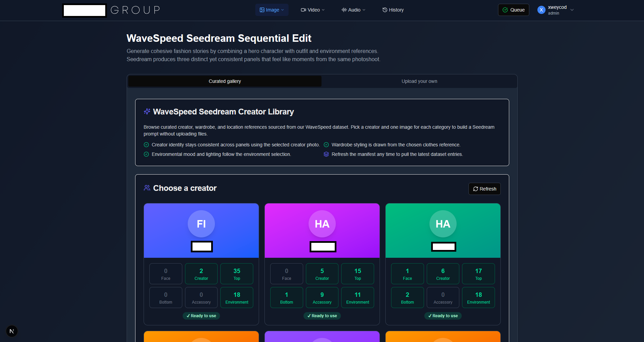Viewport: 644px width, 342px height.
Task: Click the layers icon next to Refresh the manifest
Action: 326,154
